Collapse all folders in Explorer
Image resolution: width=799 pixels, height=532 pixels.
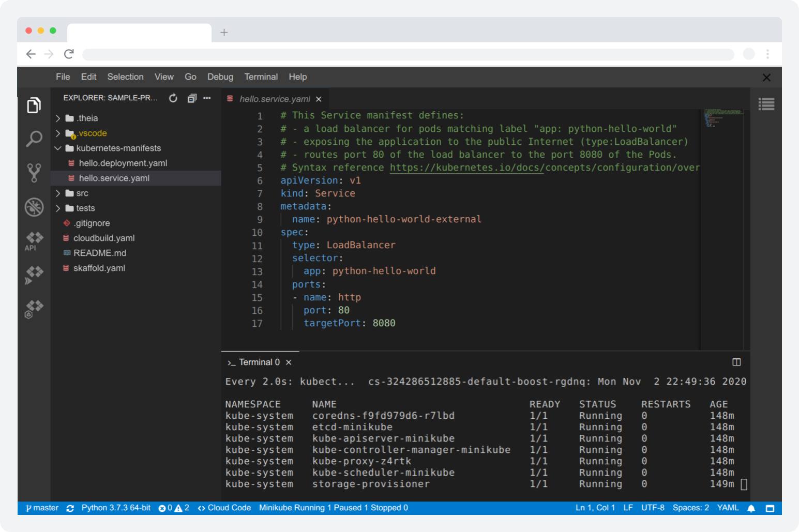point(192,98)
